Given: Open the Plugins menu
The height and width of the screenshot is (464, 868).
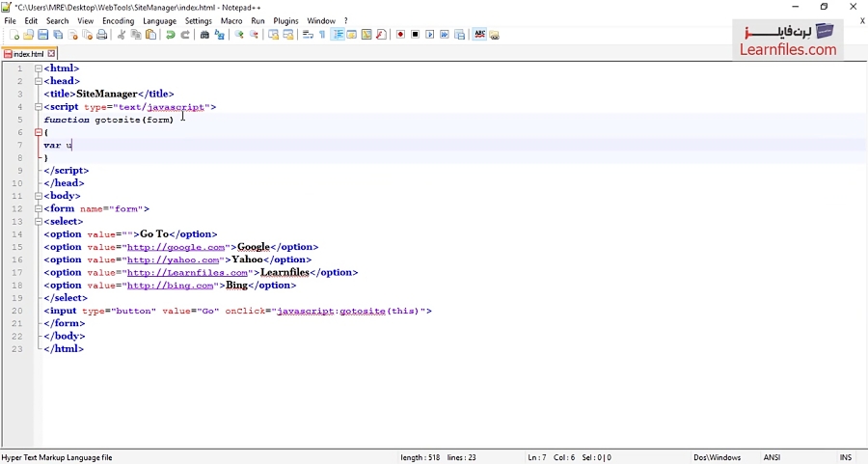Looking at the screenshot, I should pos(285,20).
